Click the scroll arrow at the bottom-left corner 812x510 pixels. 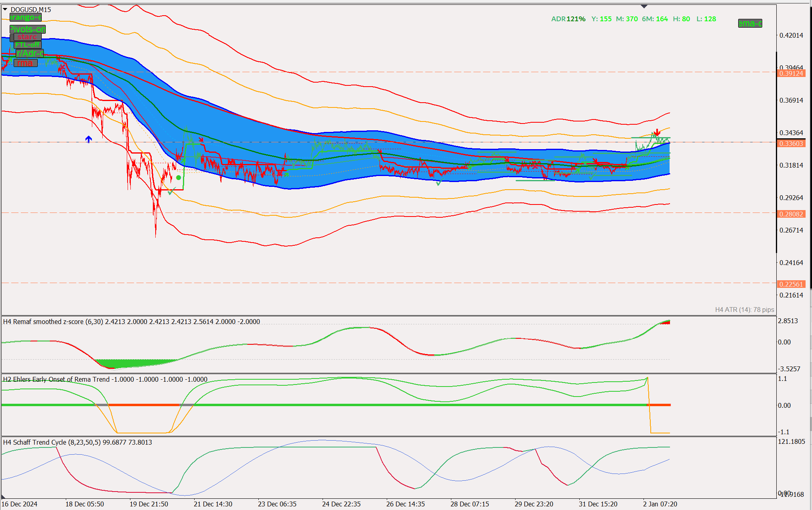click(4, 497)
